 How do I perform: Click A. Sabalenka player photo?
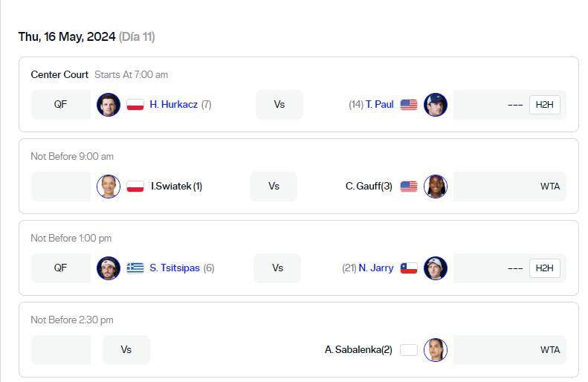[x=436, y=350]
